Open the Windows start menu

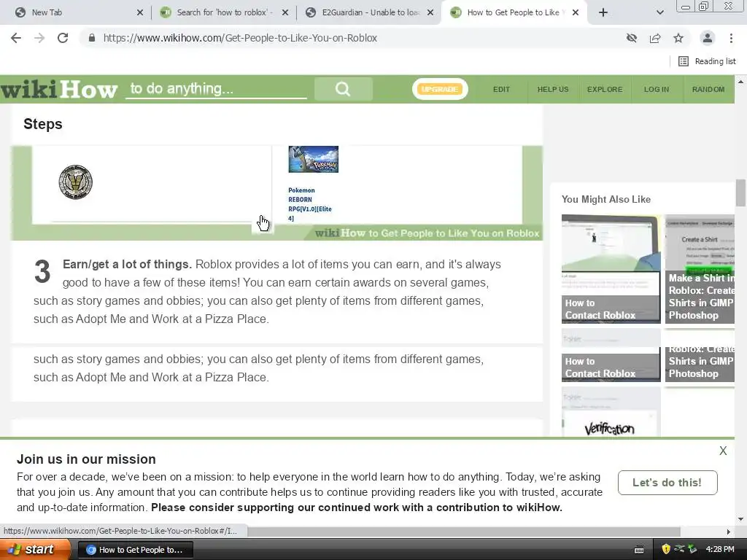tap(34, 550)
